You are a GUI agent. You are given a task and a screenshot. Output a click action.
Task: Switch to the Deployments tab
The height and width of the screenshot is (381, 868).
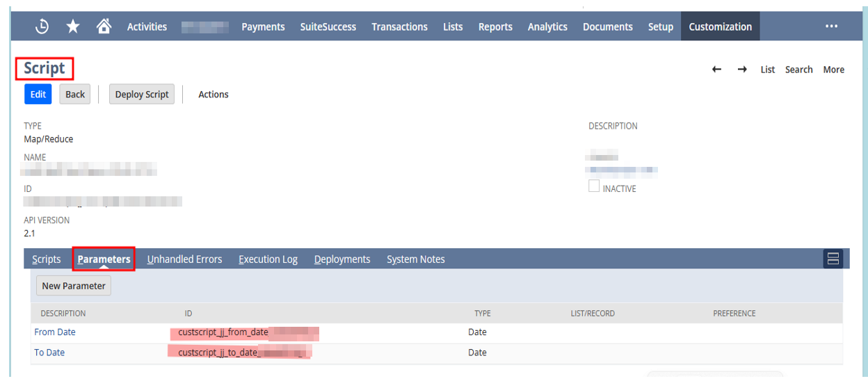[341, 259]
